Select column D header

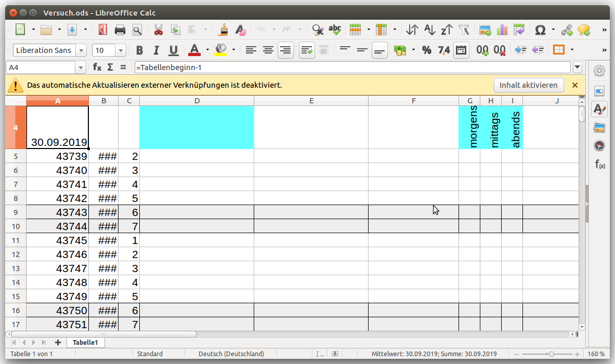coord(197,101)
